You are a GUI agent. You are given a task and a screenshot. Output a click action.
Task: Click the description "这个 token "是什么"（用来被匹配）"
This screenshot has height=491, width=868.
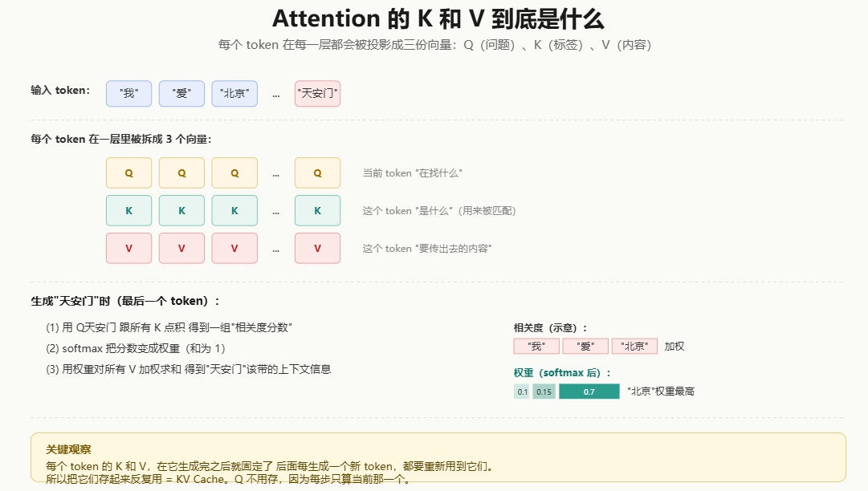(439, 211)
